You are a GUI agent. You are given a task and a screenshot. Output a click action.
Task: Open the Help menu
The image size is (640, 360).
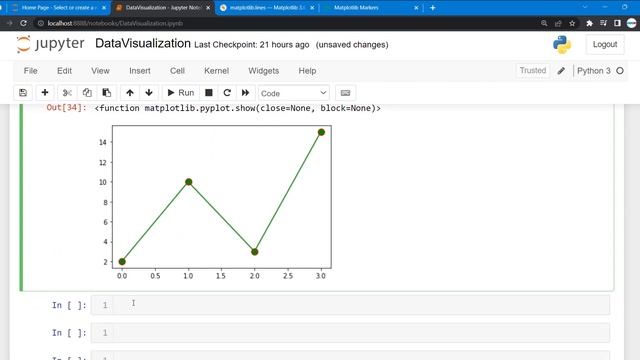coord(307,71)
